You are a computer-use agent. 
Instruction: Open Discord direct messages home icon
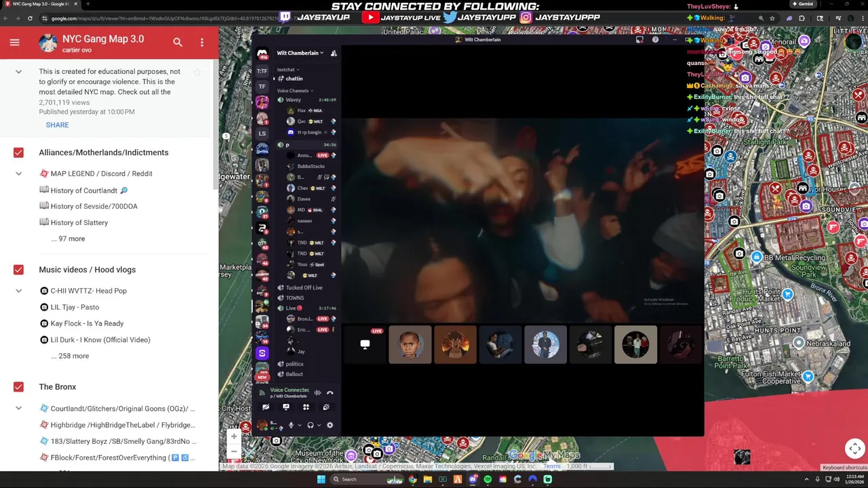point(262,54)
